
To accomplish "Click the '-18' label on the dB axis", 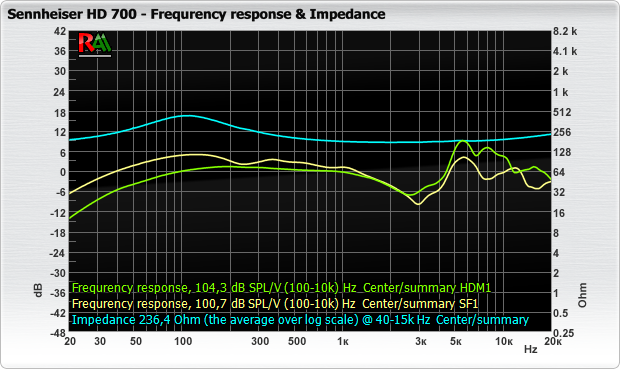I will [58, 233].
